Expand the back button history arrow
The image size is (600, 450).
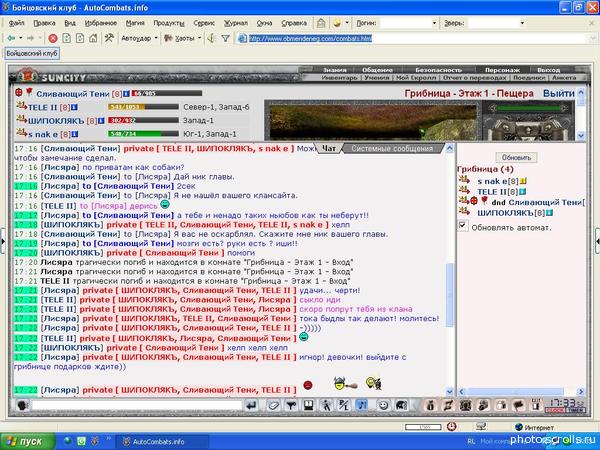(x=21, y=38)
